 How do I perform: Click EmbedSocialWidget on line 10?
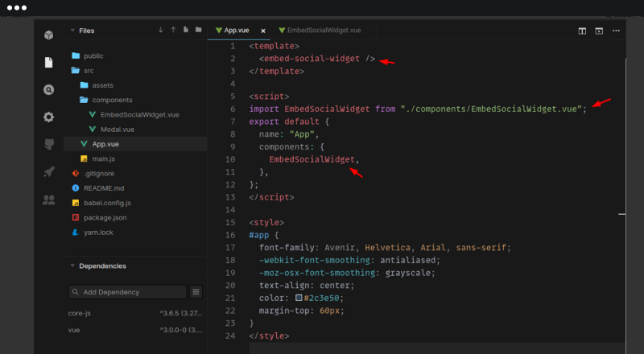312,159
